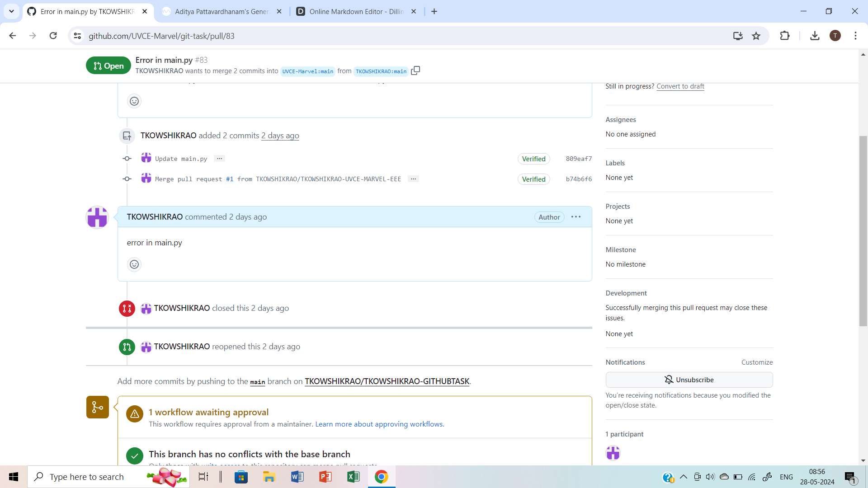Click the closed pull request status icon
Screen dimensions: 868x488
pos(127,308)
